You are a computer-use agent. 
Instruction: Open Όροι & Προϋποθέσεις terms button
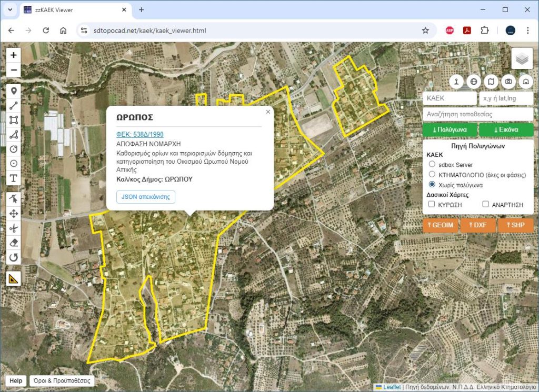pyautogui.click(x=62, y=380)
